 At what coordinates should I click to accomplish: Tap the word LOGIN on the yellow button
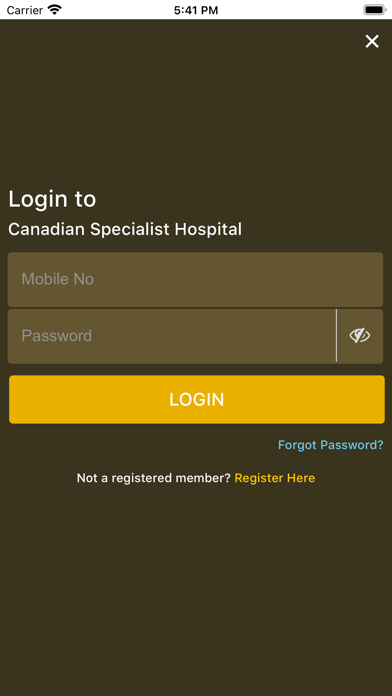coord(197,399)
